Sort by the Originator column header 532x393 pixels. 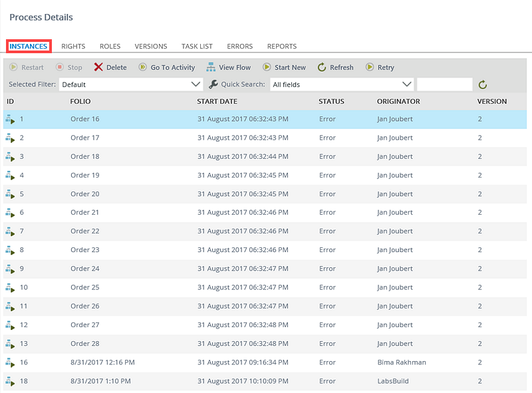click(398, 102)
